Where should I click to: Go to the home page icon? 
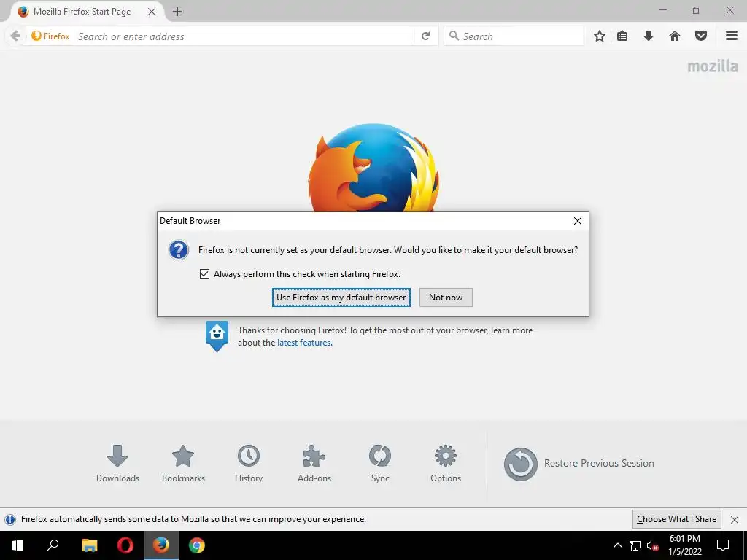[x=675, y=36]
